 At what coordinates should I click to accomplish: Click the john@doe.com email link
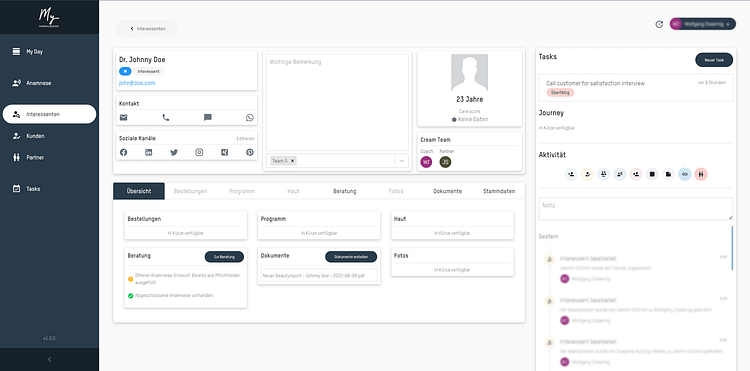coord(137,83)
